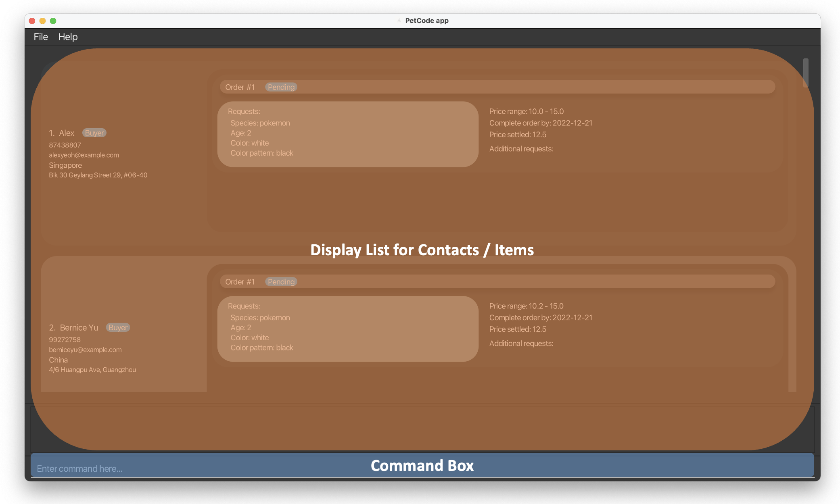The image size is (840, 504).
Task: Open the File menu
Action: (x=41, y=37)
